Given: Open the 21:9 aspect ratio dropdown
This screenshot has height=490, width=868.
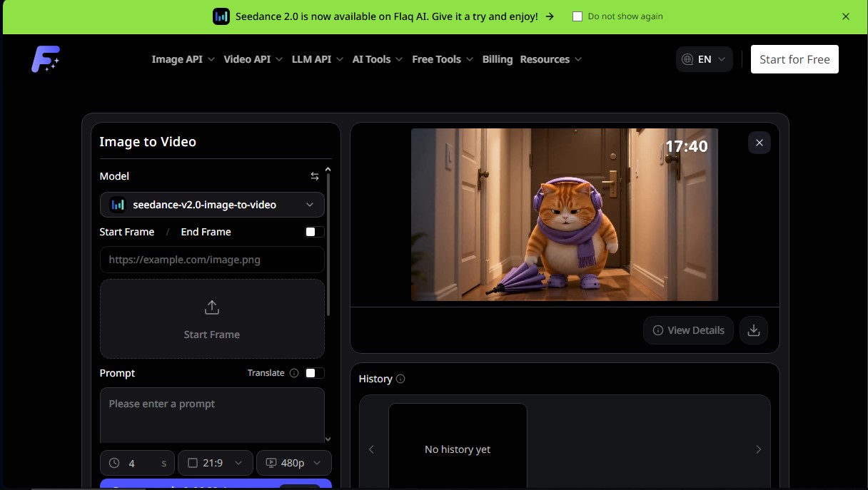Looking at the screenshot, I should point(215,463).
